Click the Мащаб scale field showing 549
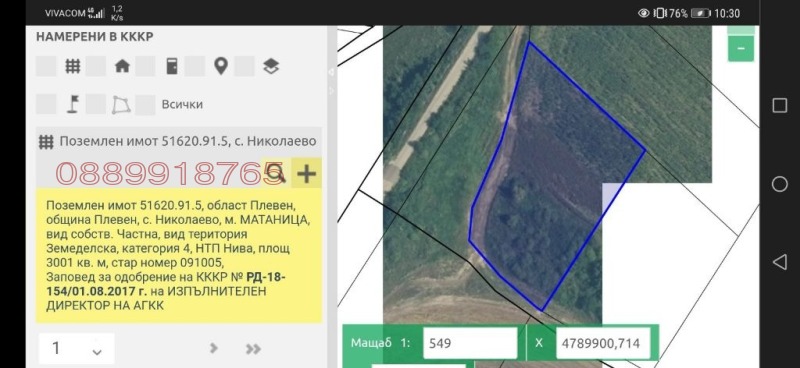800x368 pixels. [470, 343]
